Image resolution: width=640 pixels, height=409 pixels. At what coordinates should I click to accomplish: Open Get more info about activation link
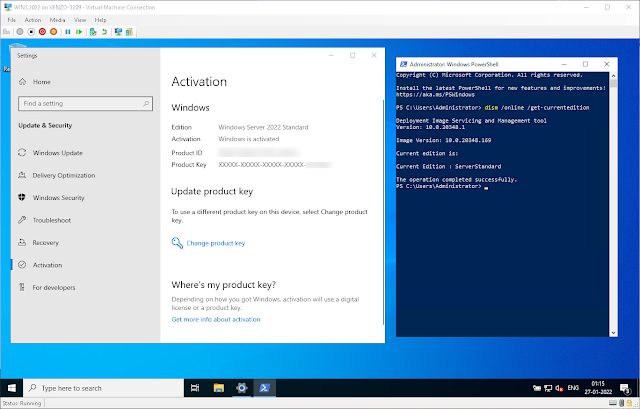[x=216, y=319]
